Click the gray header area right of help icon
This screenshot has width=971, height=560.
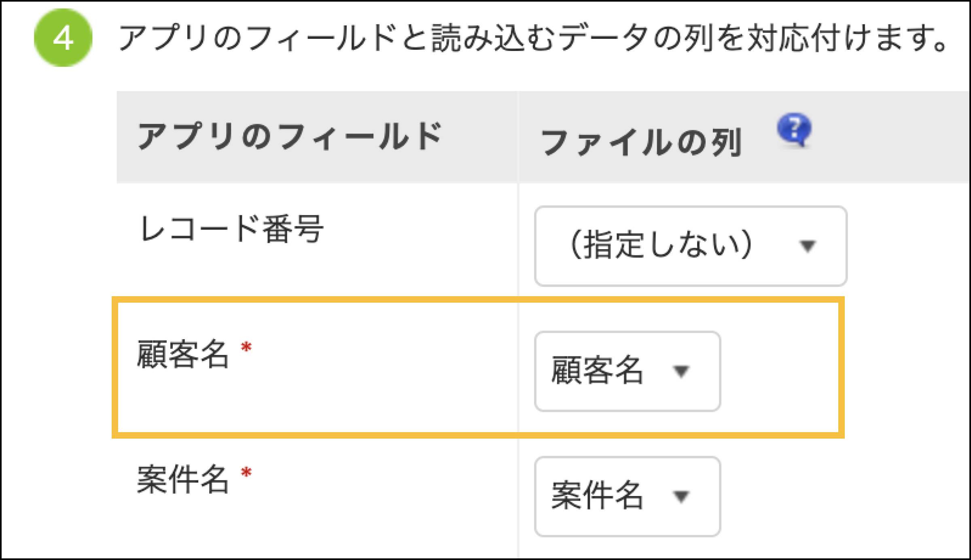pos(890,138)
